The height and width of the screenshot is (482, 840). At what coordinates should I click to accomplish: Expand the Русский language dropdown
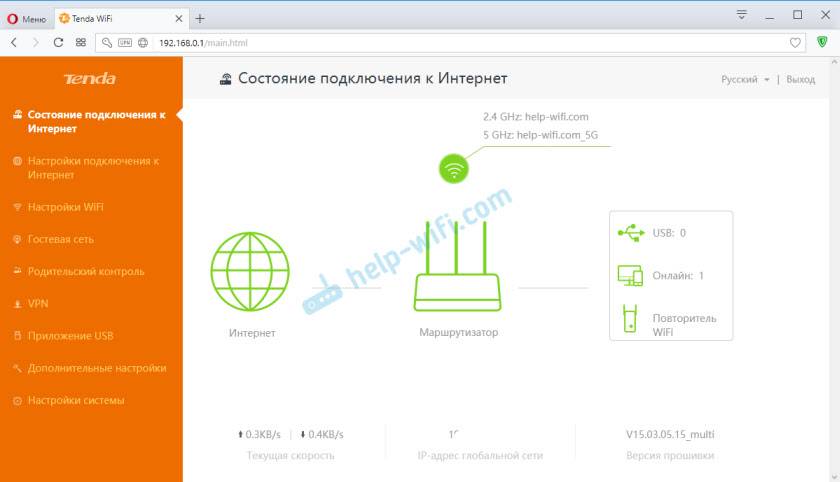tap(745, 79)
